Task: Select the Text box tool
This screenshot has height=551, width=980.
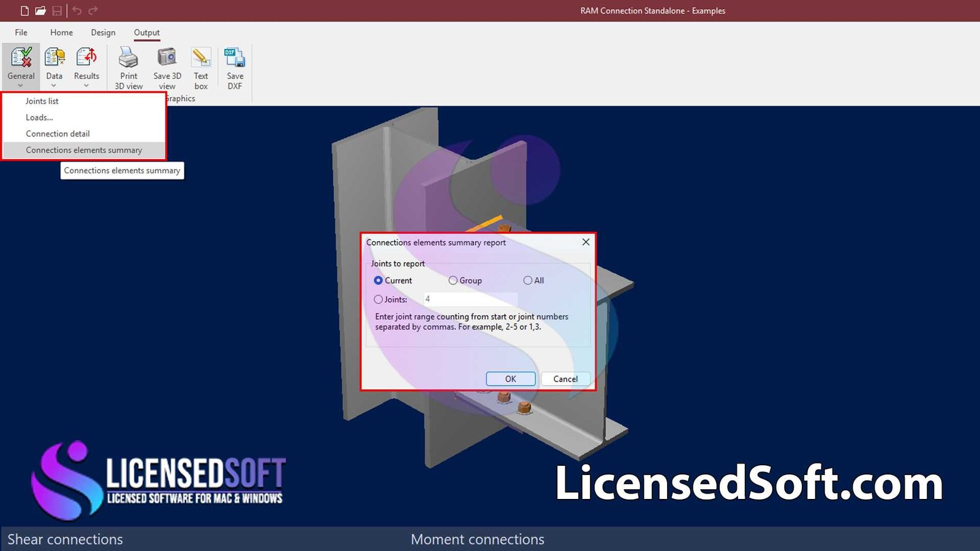Action: (x=201, y=58)
